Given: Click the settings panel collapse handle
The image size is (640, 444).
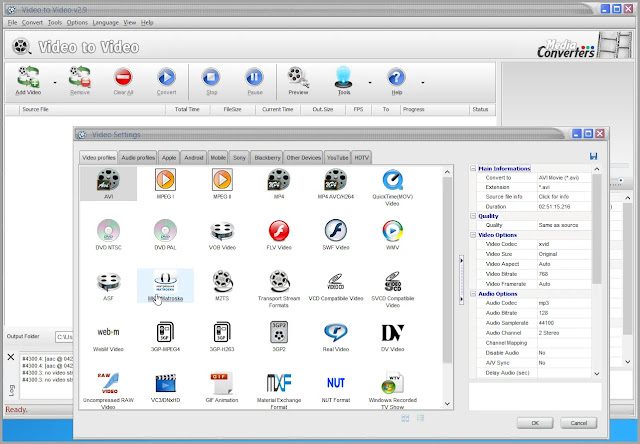Looking at the screenshot, I should pos(461,280).
